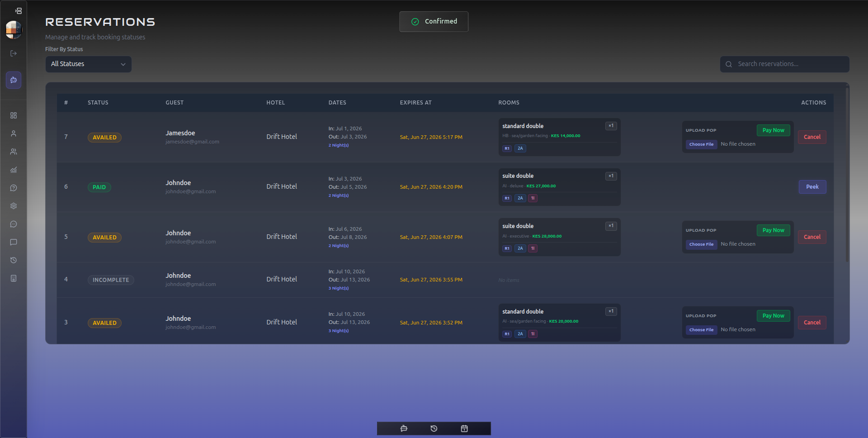This screenshot has width=868, height=438.
Task: Click the Confirmed toast checkmark icon
Action: click(415, 22)
